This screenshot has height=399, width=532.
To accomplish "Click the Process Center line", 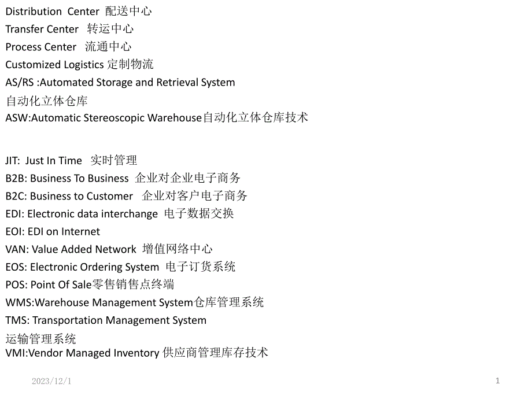I will [68, 47].
